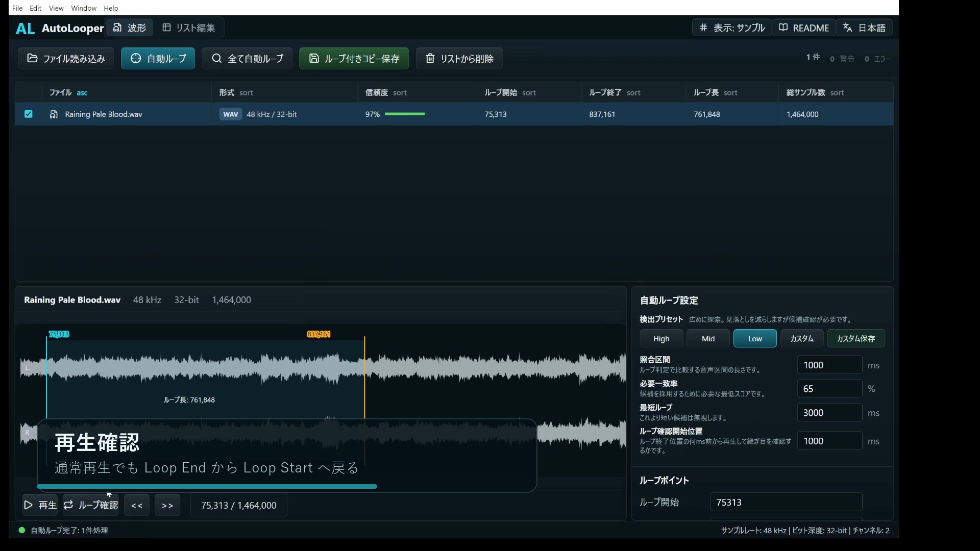Uncheck the Raining Pale Blood.wav checkbox
The height and width of the screenshot is (551, 980).
29,114
